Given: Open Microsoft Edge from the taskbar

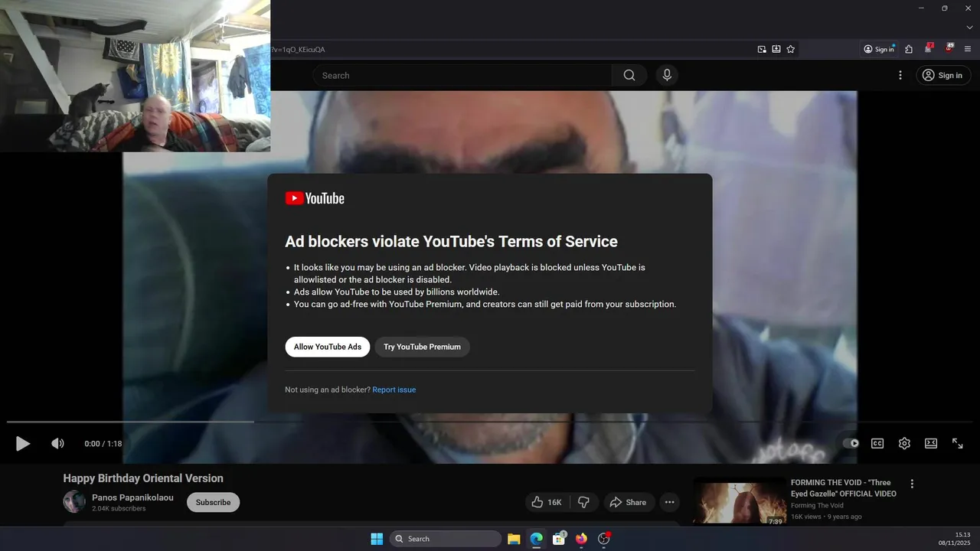Looking at the screenshot, I should click(x=536, y=539).
